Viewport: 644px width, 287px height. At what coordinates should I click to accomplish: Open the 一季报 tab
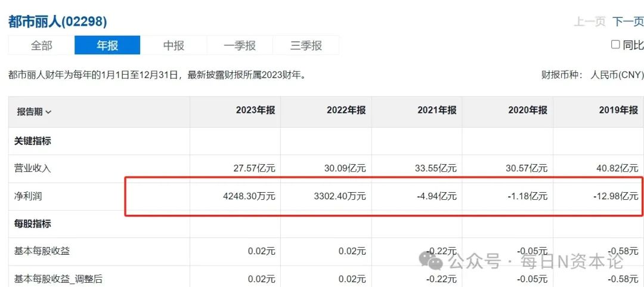coord(240,45)
